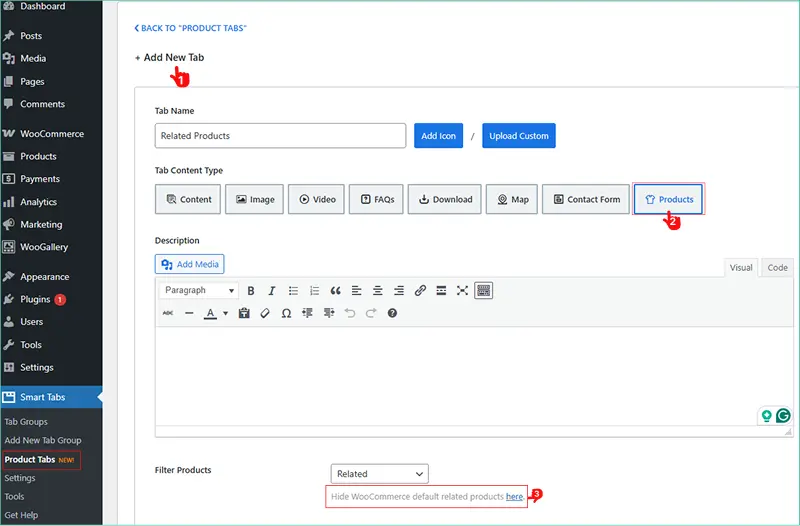Click the Tab Name input field
Viewport: 800px width, 526px height.
tap(281, 136)
